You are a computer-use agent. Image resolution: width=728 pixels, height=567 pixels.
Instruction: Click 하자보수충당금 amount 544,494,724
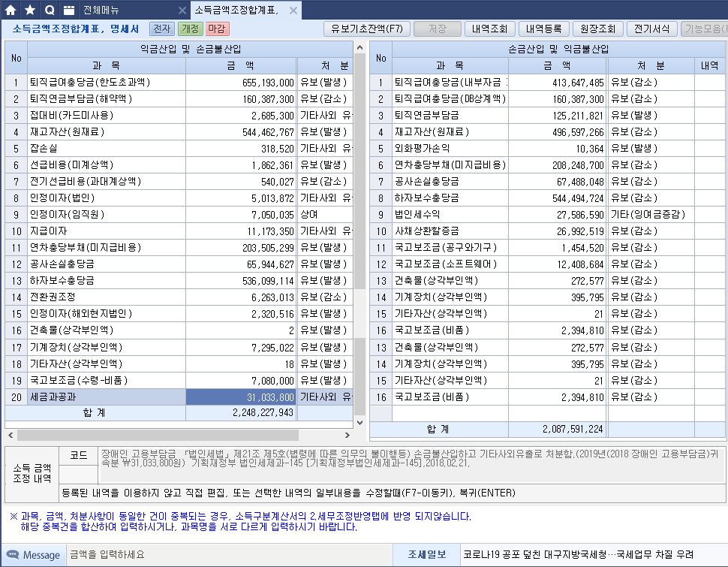pyautogui.click(x=558, y=198)
